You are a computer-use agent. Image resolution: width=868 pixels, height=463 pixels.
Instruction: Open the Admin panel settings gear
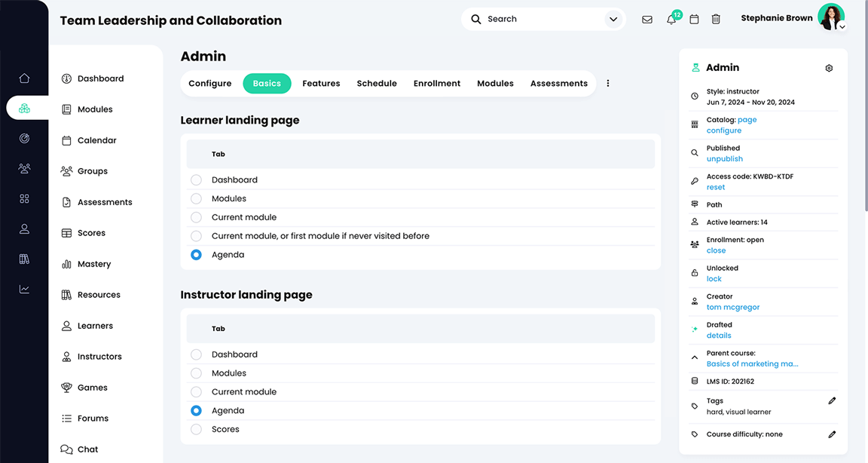pyautogui.click(x=829, y=68)
